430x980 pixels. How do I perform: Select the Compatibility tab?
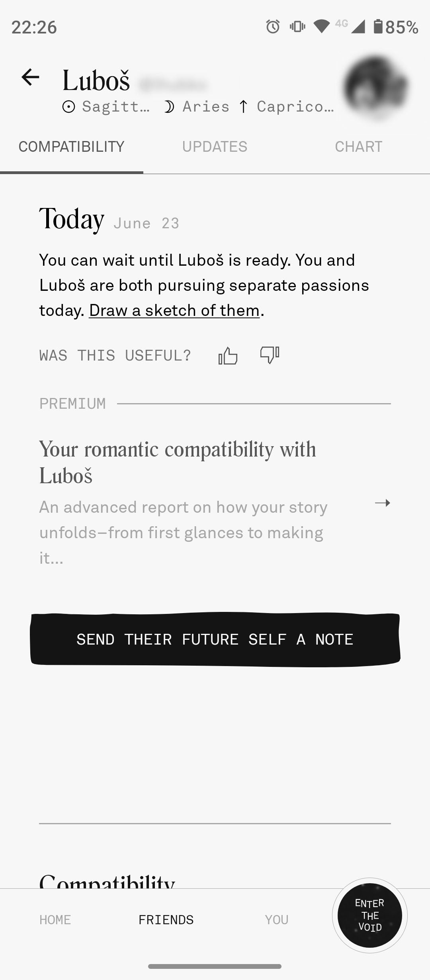click(72, 147)
